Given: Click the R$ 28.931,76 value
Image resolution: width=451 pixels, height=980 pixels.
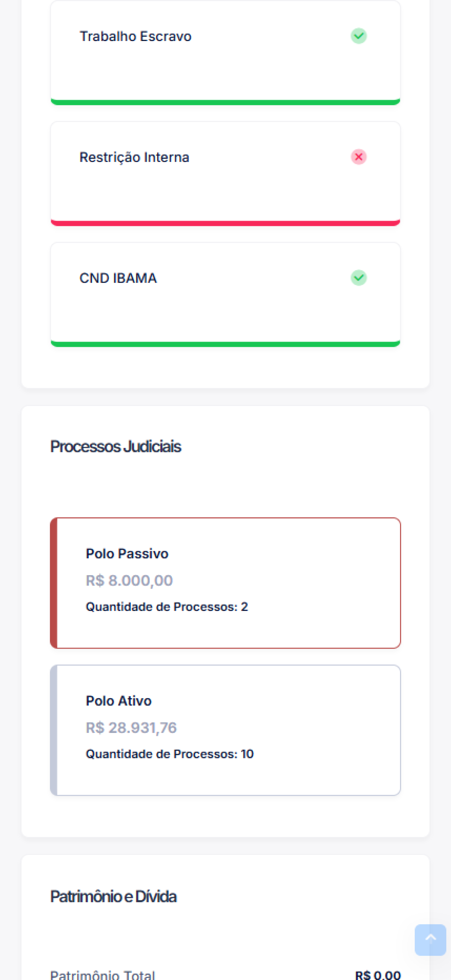Looking at the screenshot, I should coord(131,728).
